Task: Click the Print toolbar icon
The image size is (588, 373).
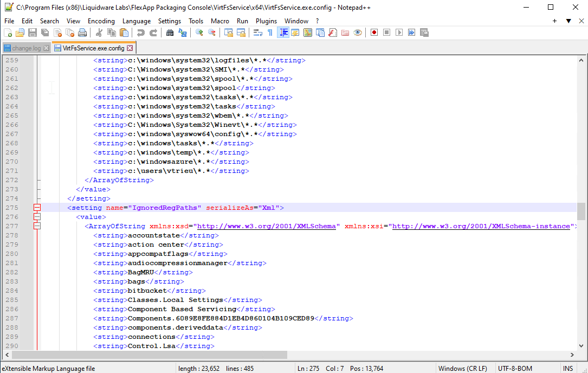Action: click(x=82, y=33)
